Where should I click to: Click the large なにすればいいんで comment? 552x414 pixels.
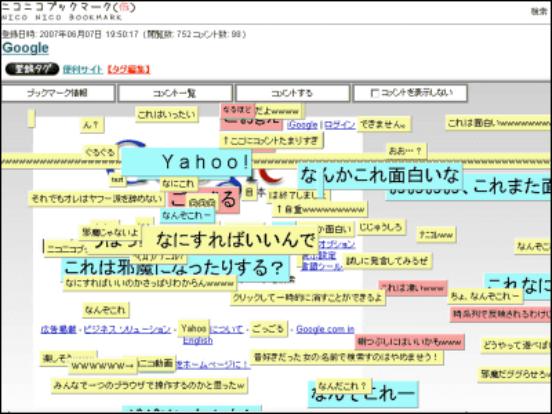[x=231, y=240]
